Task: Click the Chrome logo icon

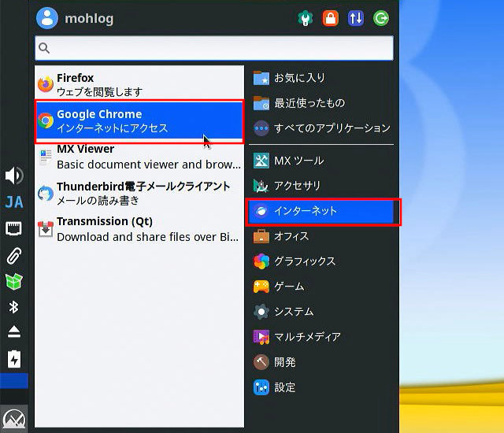Action: (46, 120)
